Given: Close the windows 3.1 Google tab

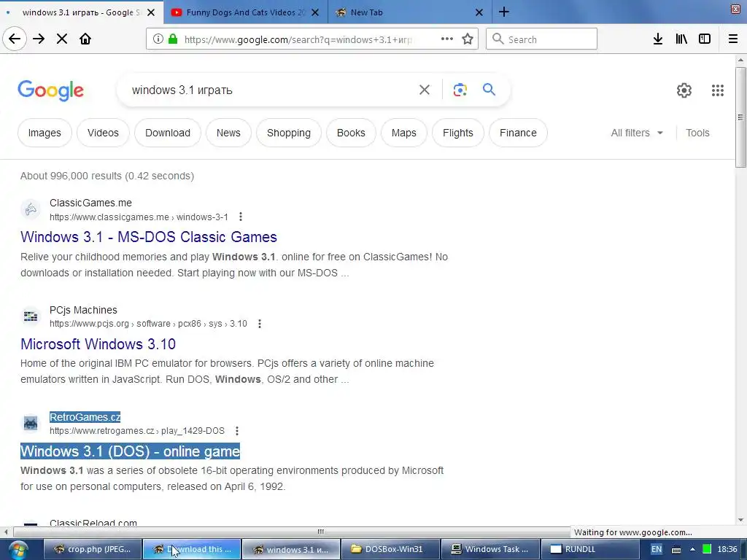Looking at the screenshot, I should [151, 12].
